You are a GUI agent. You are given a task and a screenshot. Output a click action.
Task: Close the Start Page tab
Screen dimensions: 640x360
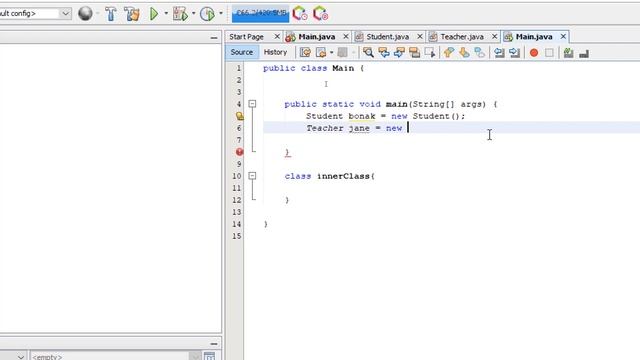277,37
